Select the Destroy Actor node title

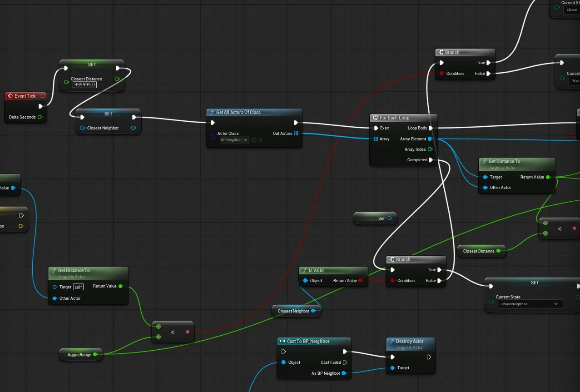[410, 341]
